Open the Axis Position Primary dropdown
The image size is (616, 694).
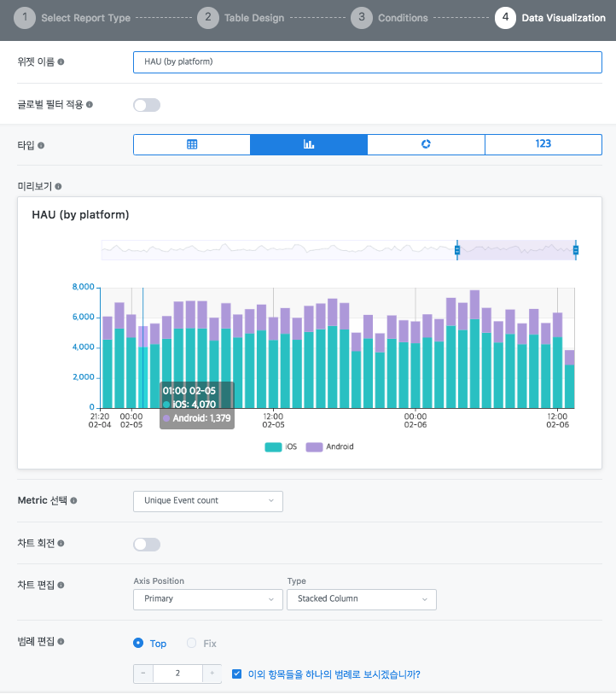(208, 599)
